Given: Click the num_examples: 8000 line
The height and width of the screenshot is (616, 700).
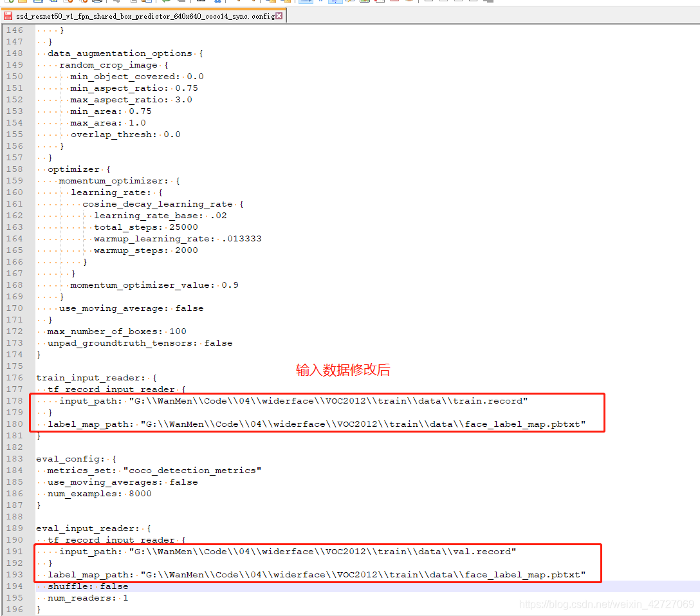Looking at the screenshot, I should click(99, 494).
